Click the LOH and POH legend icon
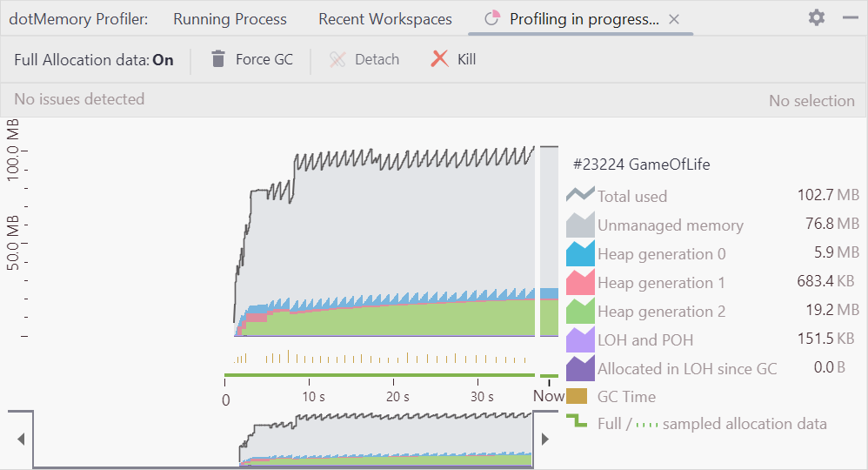The width and height of the screenshot is (868, 470). pyautogui.click(x=579, y=339)
